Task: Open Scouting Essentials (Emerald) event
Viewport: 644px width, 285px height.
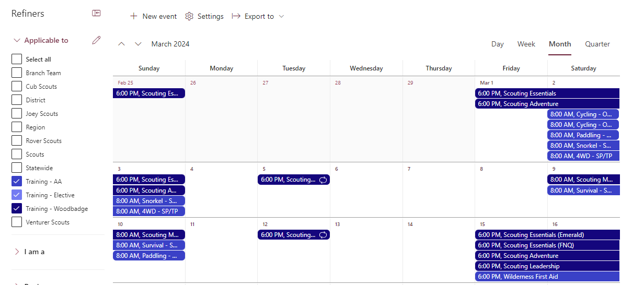Action: point(547,235)
